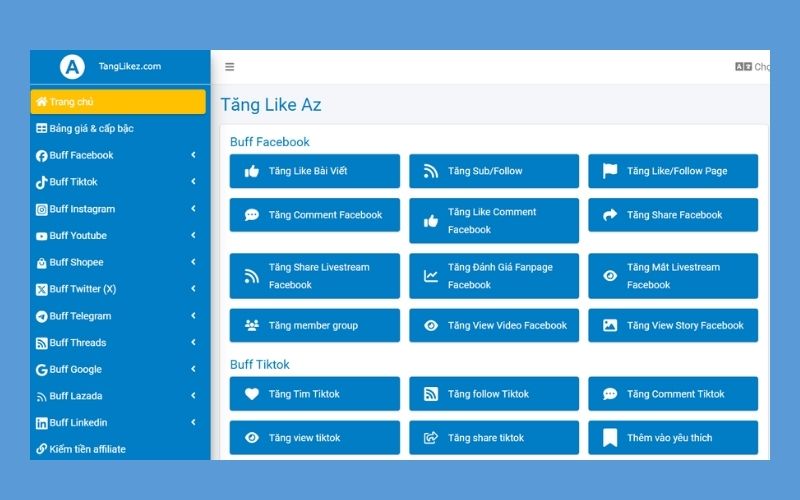Expand Buff Tiktok submenu chevron
The image size is (800, 500).
tap(193, 181)
